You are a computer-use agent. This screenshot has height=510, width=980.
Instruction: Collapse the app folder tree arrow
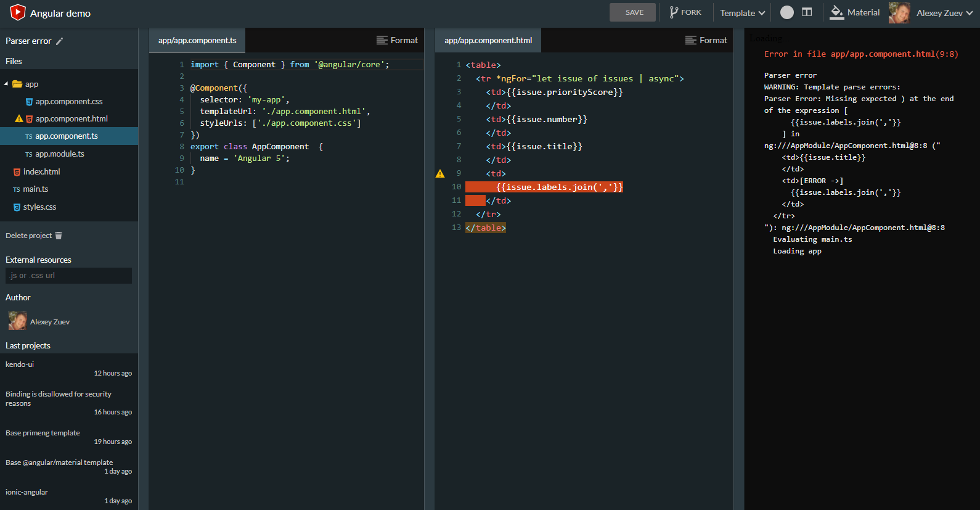coord(6,84)
